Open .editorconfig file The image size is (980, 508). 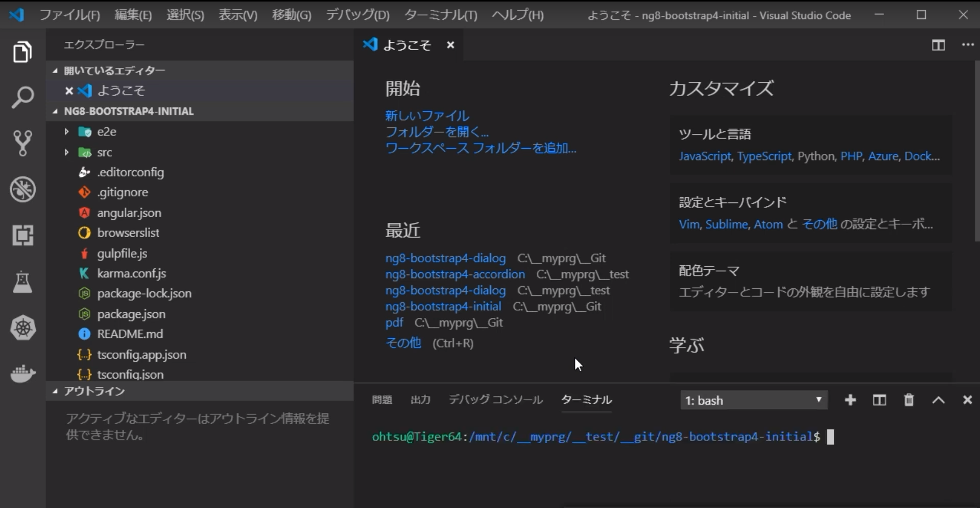[x=130, y=172]
